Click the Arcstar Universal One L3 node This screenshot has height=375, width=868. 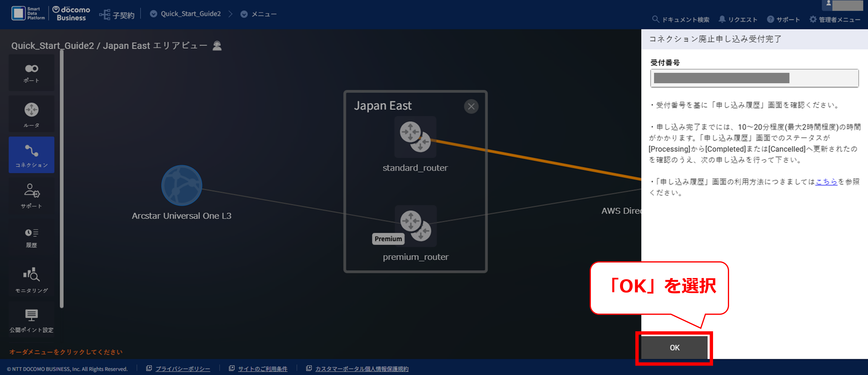click(x=182, y=186)
